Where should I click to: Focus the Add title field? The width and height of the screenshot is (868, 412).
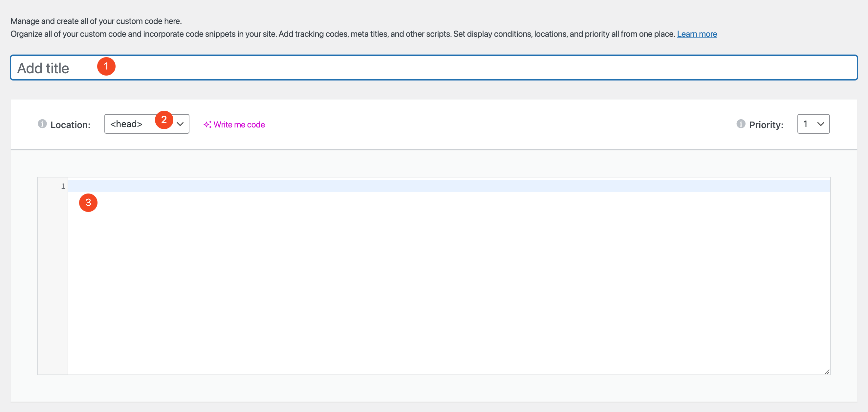[433, 68]
